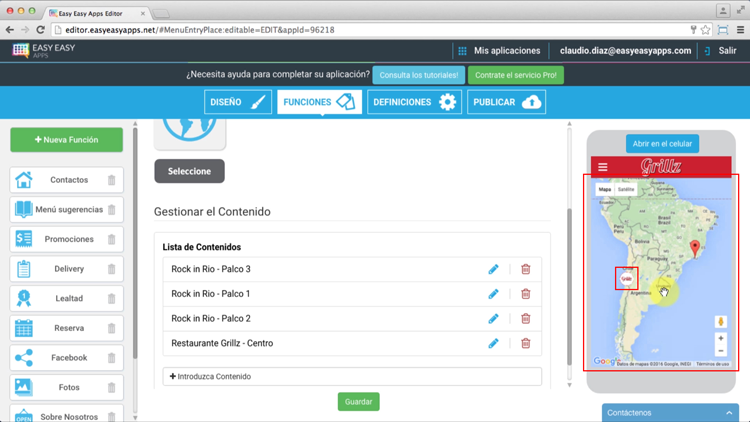This screenshot has width=750, height=422.
Task: Expand Introduzca Contenido section
Action: (x=352, y=377)
